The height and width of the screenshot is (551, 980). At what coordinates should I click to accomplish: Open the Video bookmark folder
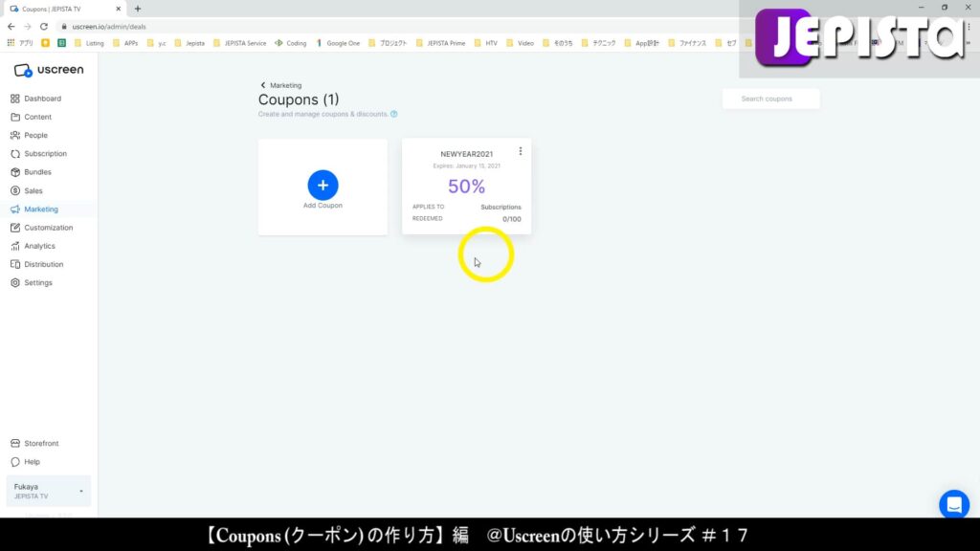pos(520,43)
